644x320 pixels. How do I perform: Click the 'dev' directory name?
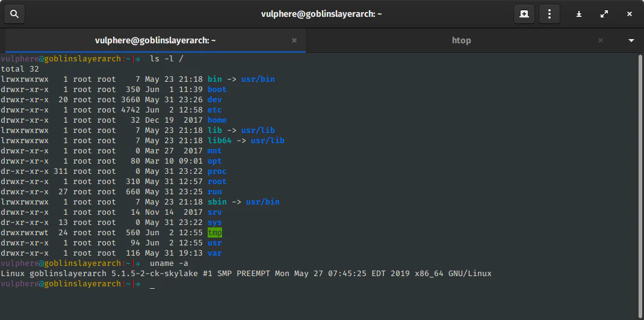[x=214, y=100]
